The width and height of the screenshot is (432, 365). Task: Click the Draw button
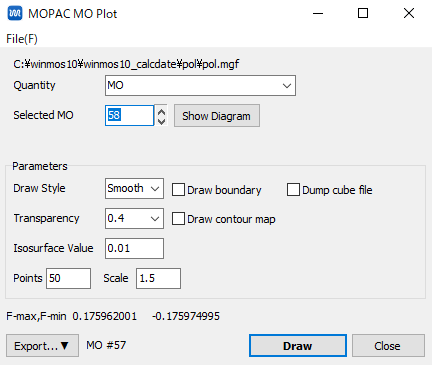298,346
